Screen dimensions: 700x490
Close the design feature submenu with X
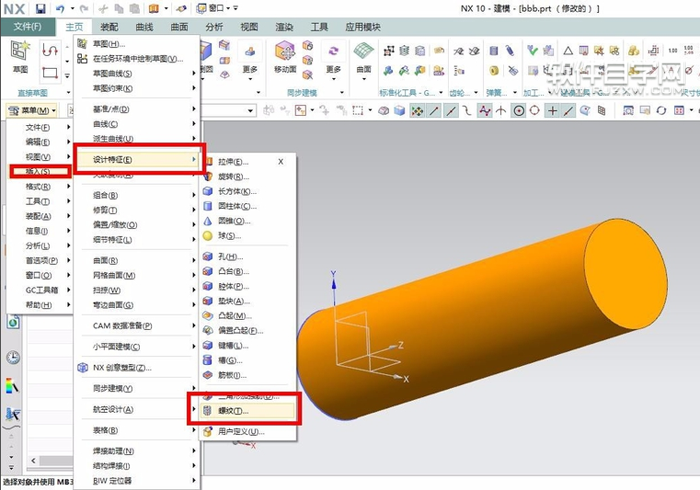coord(281,162)
